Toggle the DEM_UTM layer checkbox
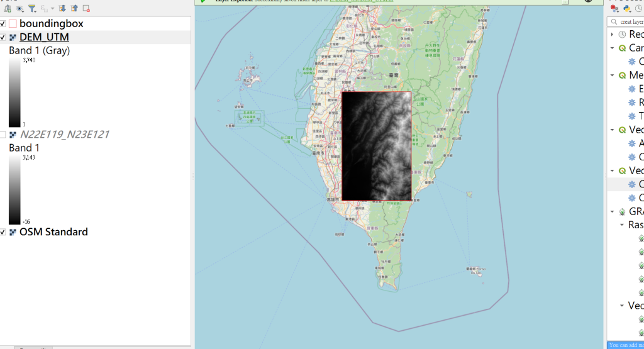 [x=3, y=37]
